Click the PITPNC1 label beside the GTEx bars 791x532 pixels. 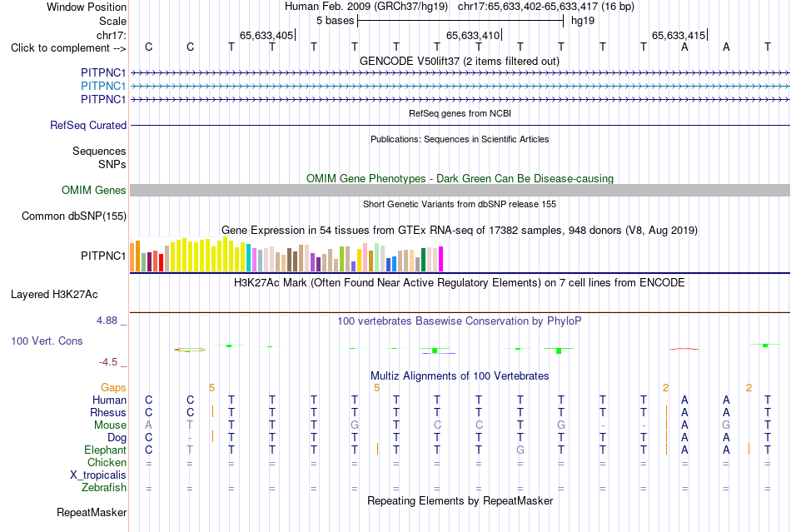pyautogui.click(x=103, y=256)
